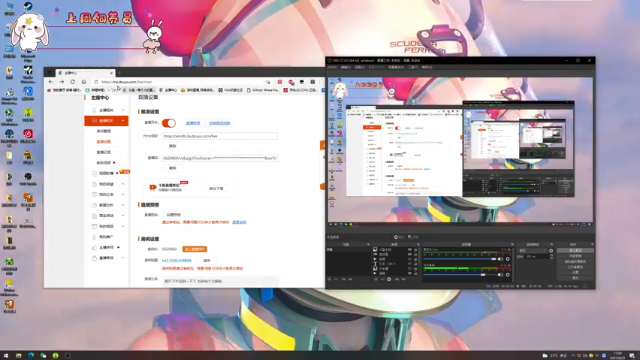Click the red extension icon in browser toolbar

pyautogui.click(x=280, y=82)
